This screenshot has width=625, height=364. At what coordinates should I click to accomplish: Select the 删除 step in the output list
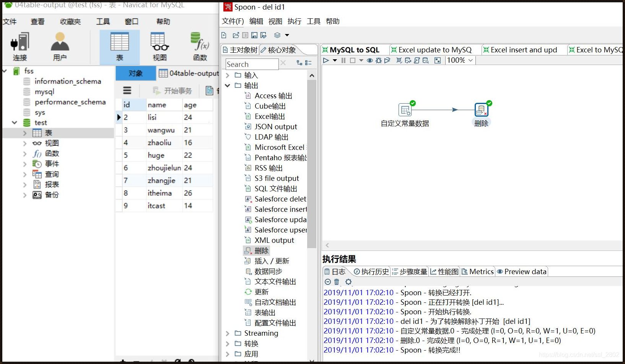(257, 251)
